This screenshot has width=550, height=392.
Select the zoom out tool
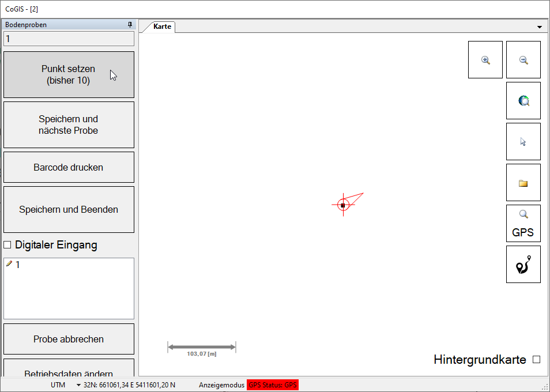pyautogui.click(x=523, y=59)
